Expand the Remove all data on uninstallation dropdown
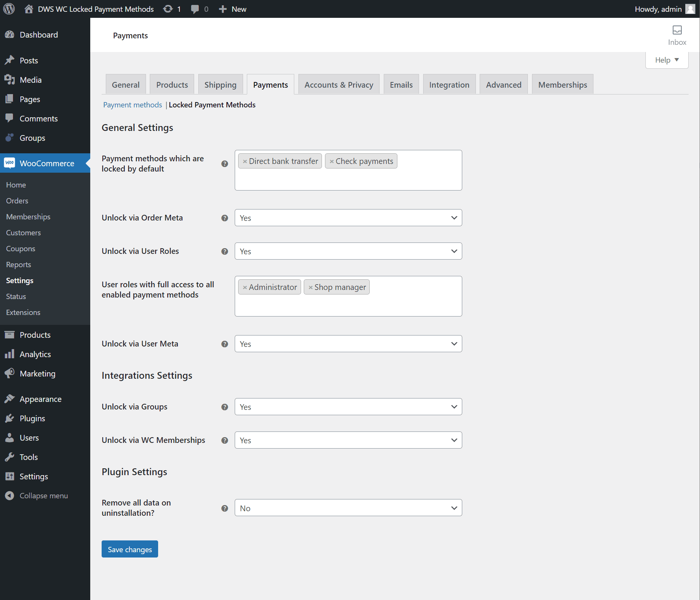The width and height of the screenshot is (700, 600). pos(348,508)
